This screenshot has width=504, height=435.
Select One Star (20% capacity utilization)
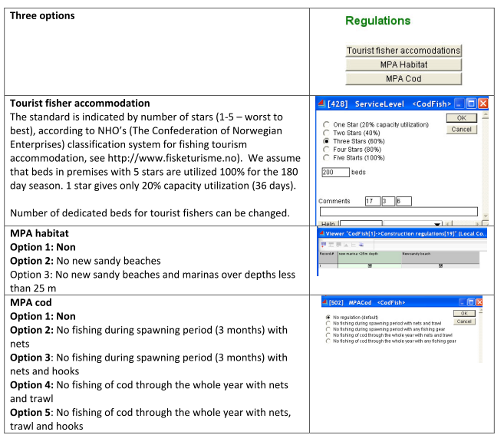click(326, 124)
